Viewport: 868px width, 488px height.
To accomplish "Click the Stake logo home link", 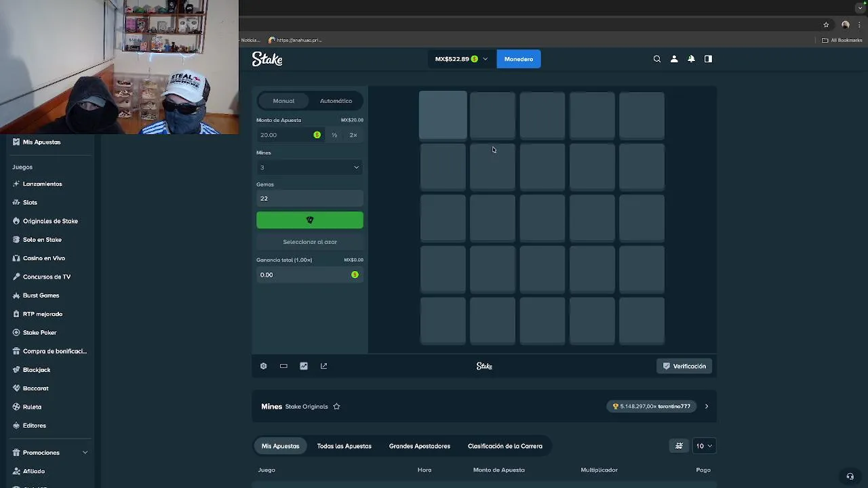I will point(267,59).
